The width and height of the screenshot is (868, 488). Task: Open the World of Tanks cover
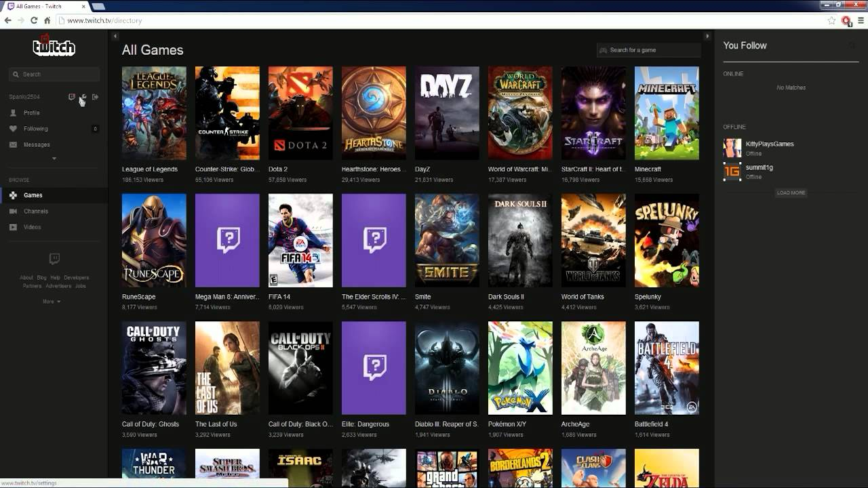pos(593,241)
